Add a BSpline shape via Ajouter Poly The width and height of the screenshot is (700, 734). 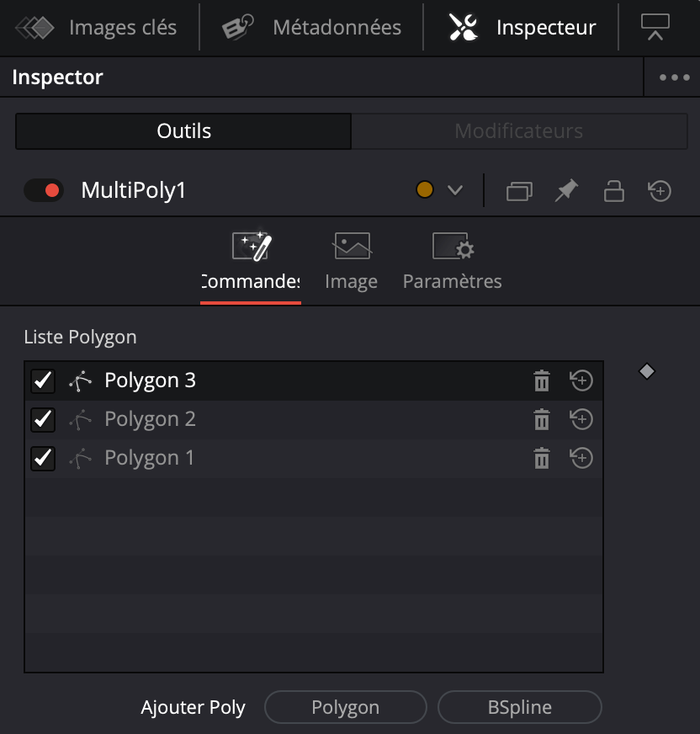(x=519, y=707)
